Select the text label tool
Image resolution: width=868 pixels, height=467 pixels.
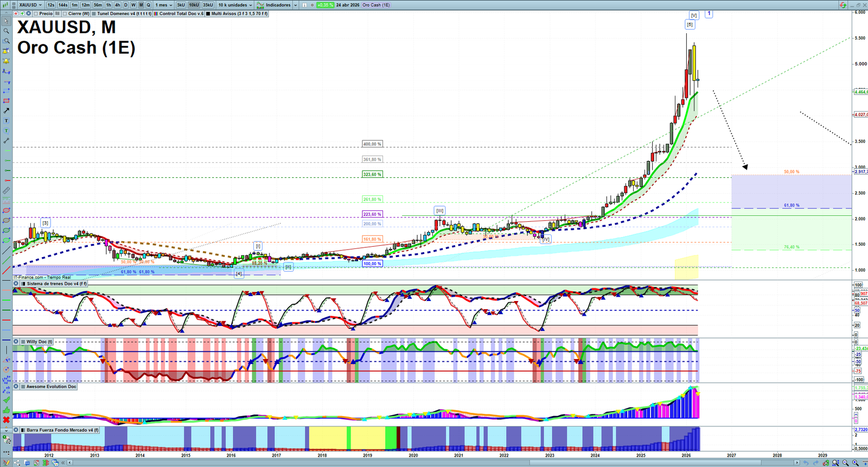pyautogui.click(x=7, y=121)
